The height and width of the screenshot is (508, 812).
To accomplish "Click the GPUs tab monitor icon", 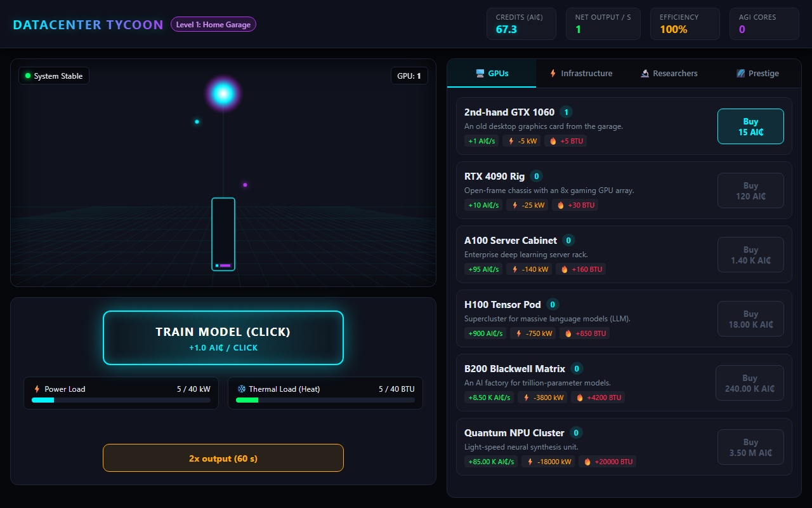I will [480, 74].
